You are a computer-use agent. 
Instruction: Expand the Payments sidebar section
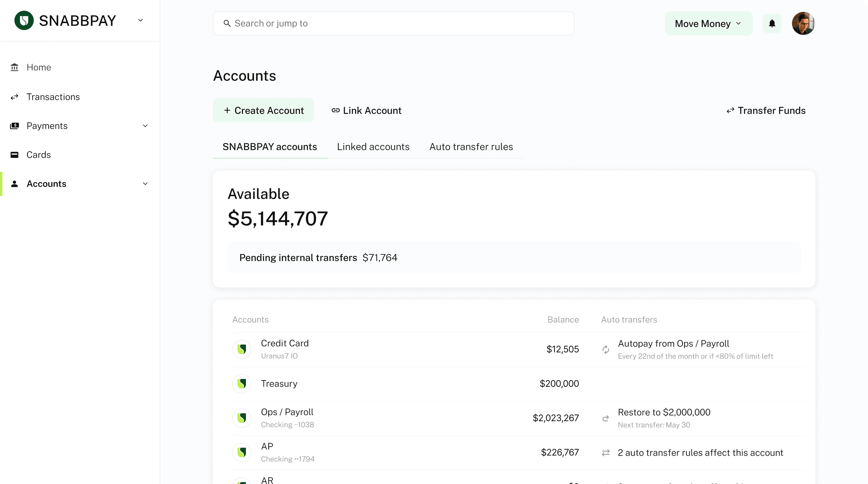click(145, 126)
